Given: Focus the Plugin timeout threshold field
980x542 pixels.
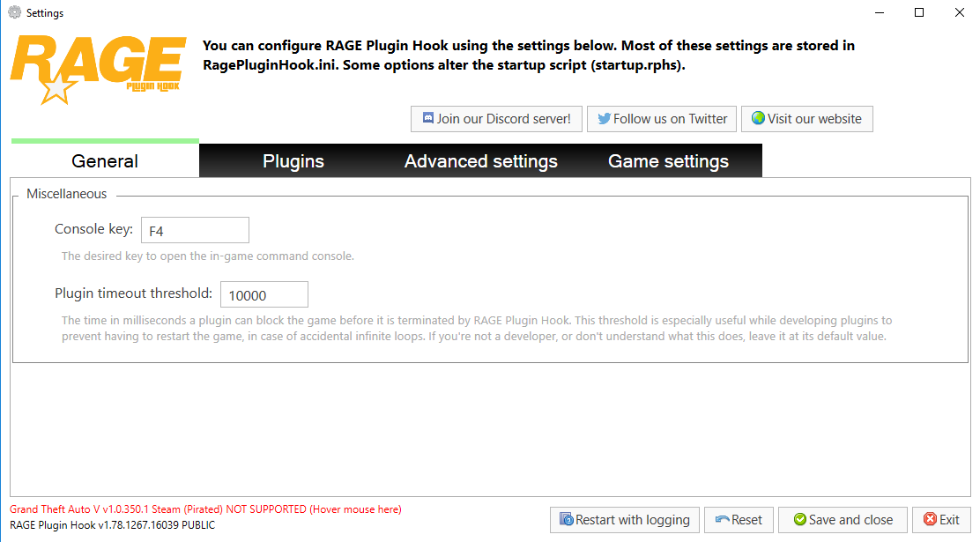Looking at the screenshot, I should click(264, 294).
